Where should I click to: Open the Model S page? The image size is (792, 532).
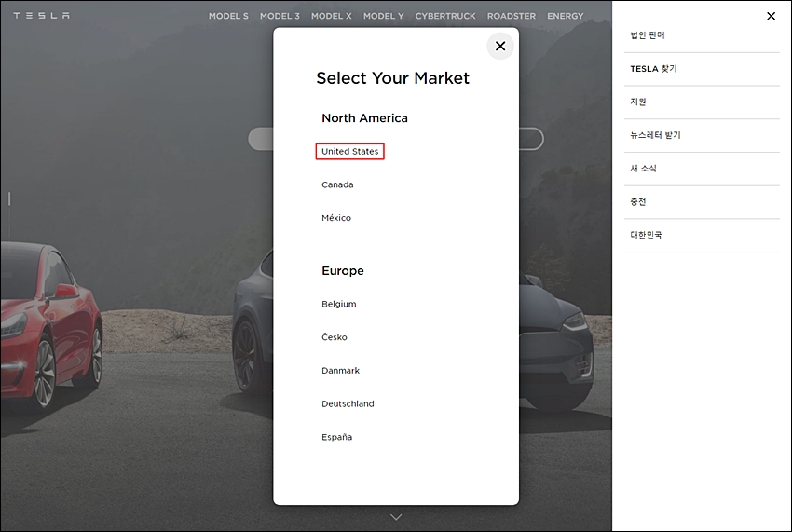click(228, 16)
